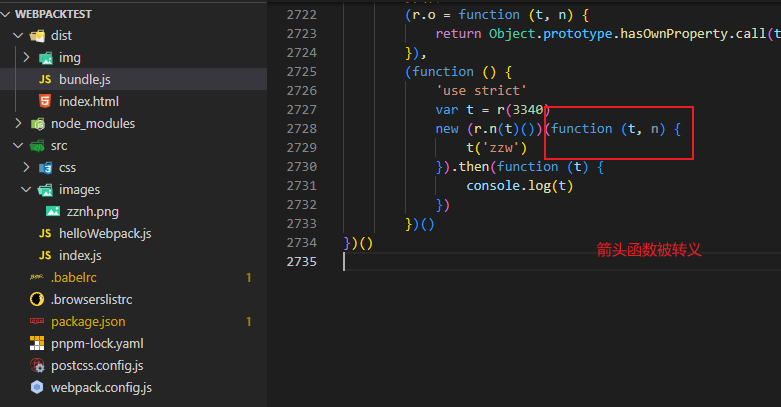781x407 pixels.
Task: Click the dist folder icon
Action: [x=37, y=36]
